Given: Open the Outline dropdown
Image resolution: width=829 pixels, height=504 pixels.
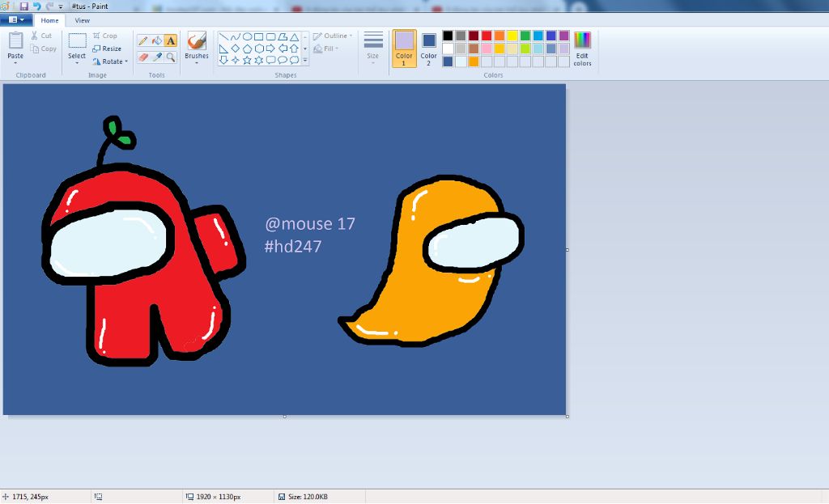Looking at the screenshot, I should (x=333, y=36).
